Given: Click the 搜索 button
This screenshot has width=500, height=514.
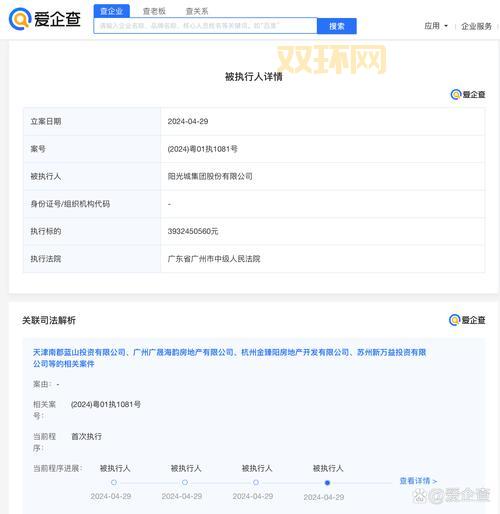Looking at the screenshot, I should click(337, 26).
